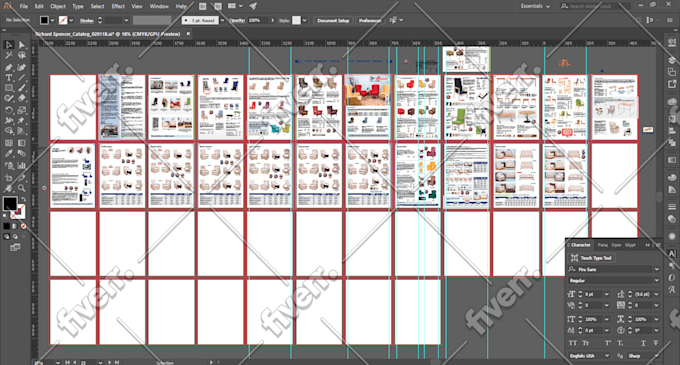Select the Eyedropper tool
Image resolution: width=680 pixels, height=365 pixels.
(9, 153)
